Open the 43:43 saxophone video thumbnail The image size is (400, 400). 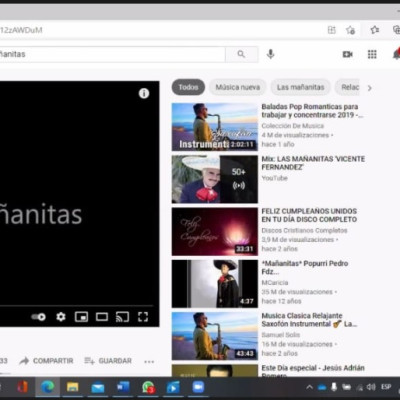(215, 336)
